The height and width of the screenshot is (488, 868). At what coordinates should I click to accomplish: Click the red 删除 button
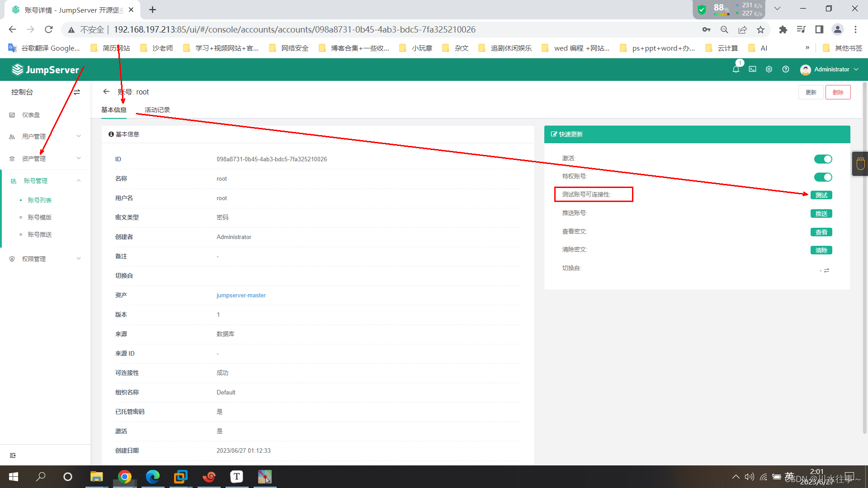click(x=838, y=92)
